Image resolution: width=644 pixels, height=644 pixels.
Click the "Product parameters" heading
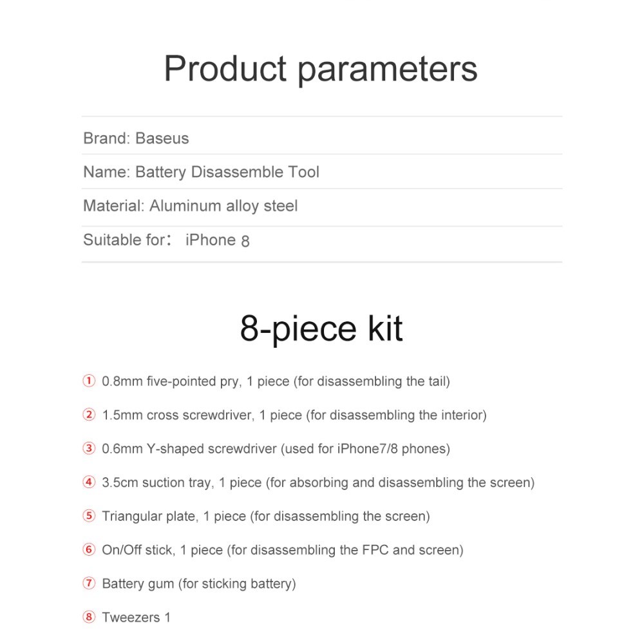(x=321, y=70)
